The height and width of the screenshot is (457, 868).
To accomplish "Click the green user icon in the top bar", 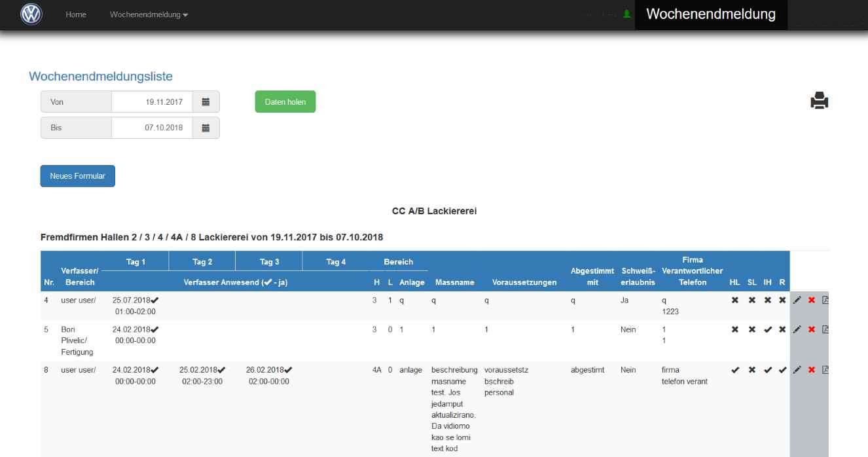I will coord(626,14).
